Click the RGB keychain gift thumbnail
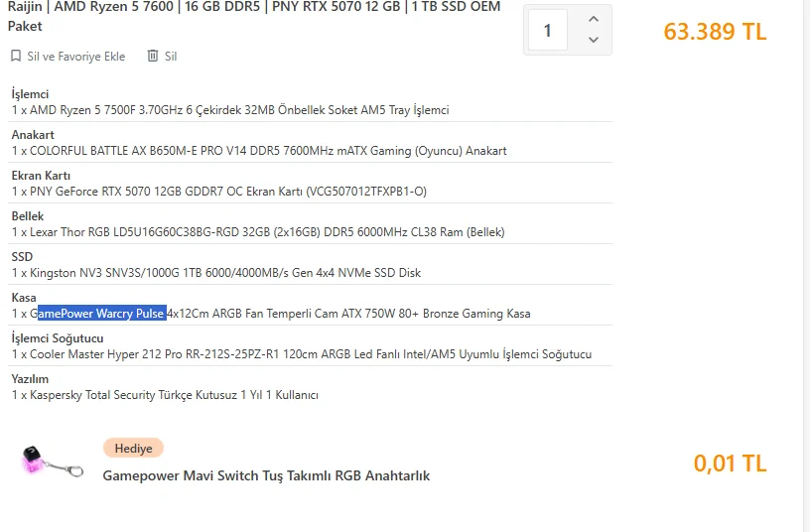Image resolution: width=810 pixels, height=532 pixels. [x=52, y=461]
